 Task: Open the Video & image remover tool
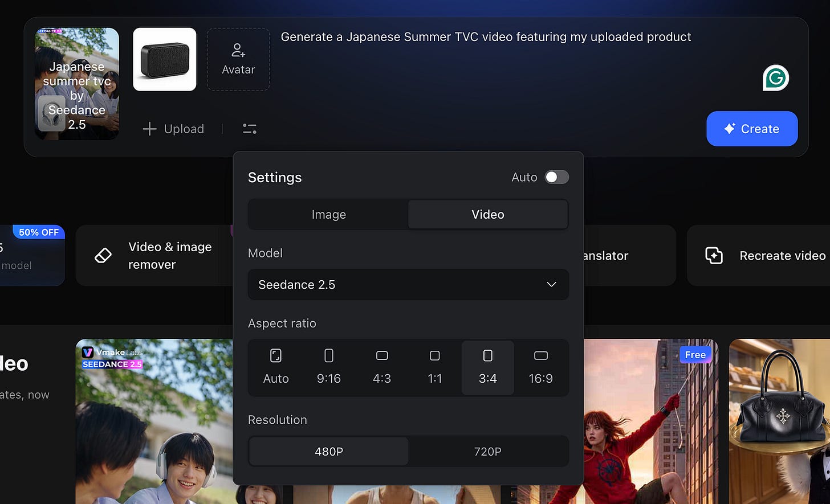tap(154, 255)
